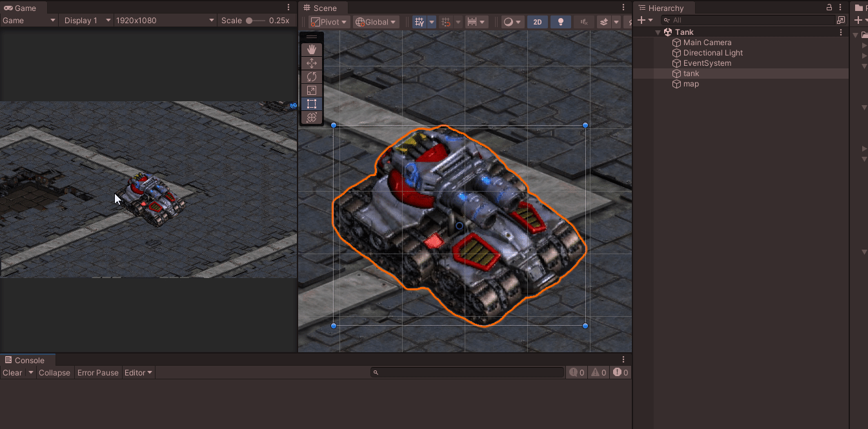Image resolution: width=868 pixels, height=429 pixels.
Task: Open the draw mode shading dropdown
Action: 512,22
